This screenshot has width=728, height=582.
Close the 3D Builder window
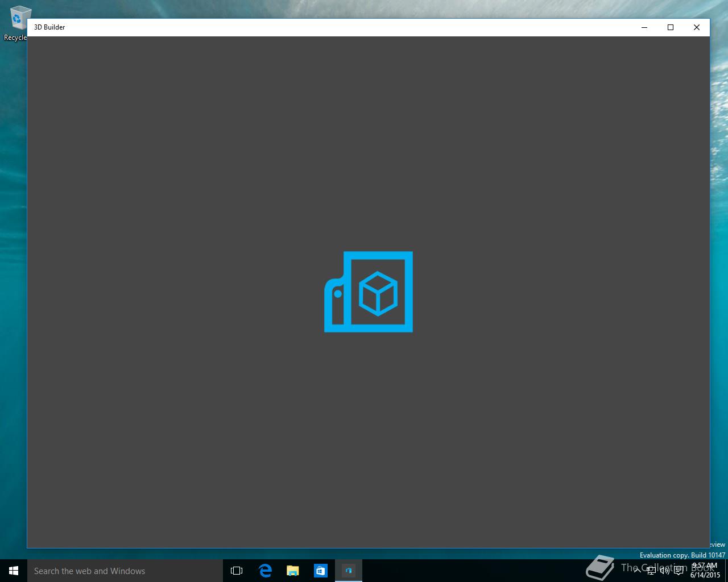point(697,27)
